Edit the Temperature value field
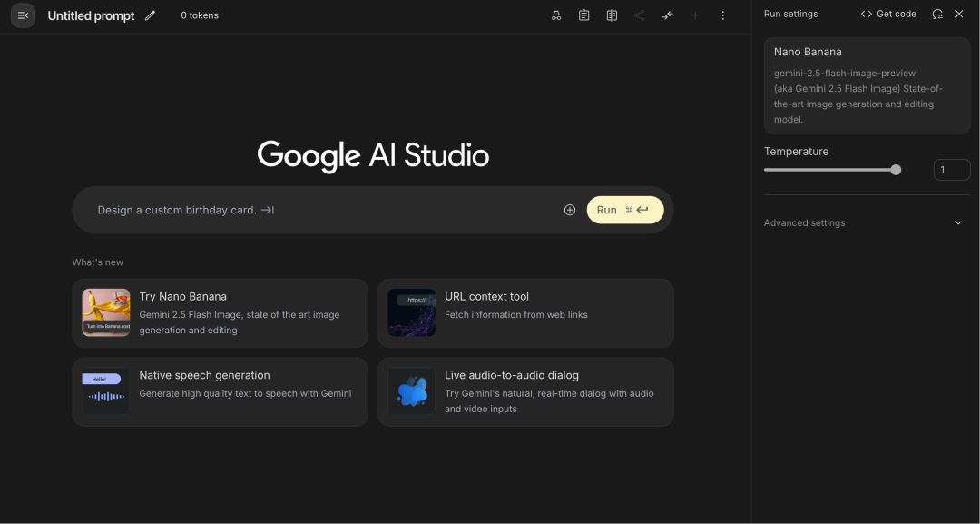The image size is (980, 524). 952,169
